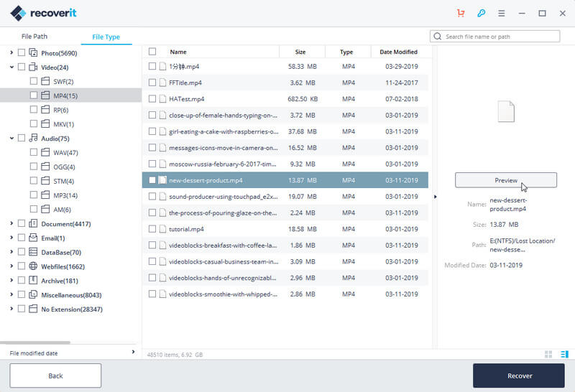Expand the Document(4417) tree node
Screen dimensions: 575x392
[x=11, y=223]
